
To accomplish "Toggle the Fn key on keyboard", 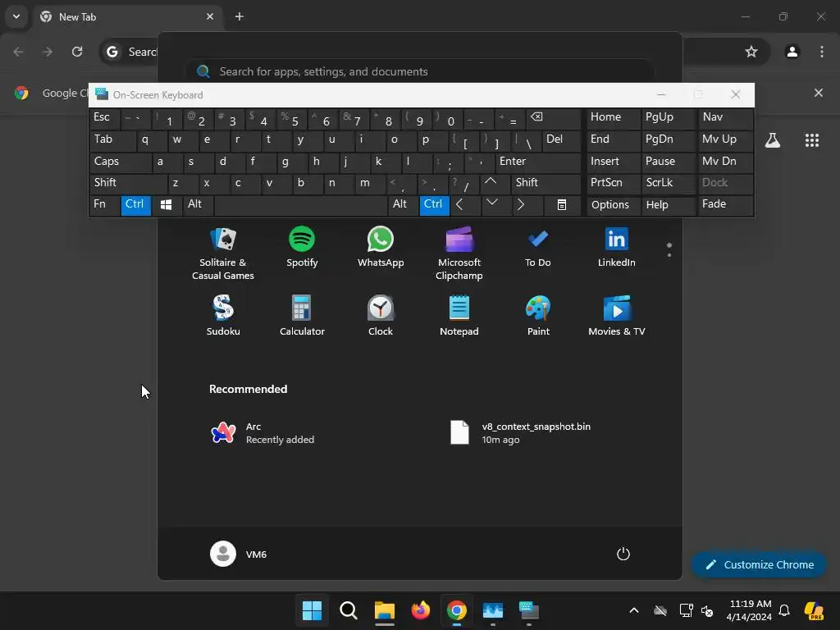I will (104, 205).
